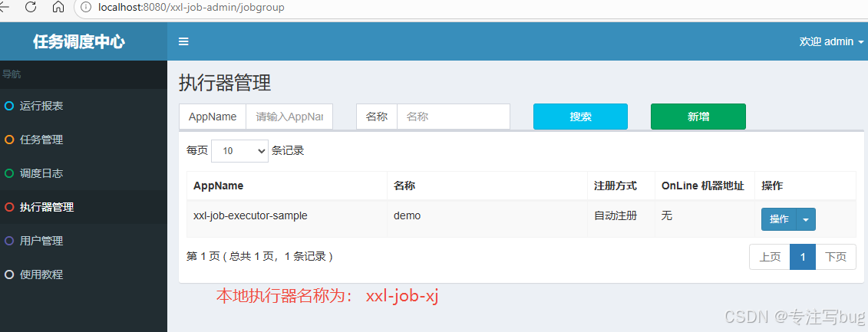Click the orange circle icon beside 任务管理
Viewport: 868px width, 332px height.
point(8,140)
